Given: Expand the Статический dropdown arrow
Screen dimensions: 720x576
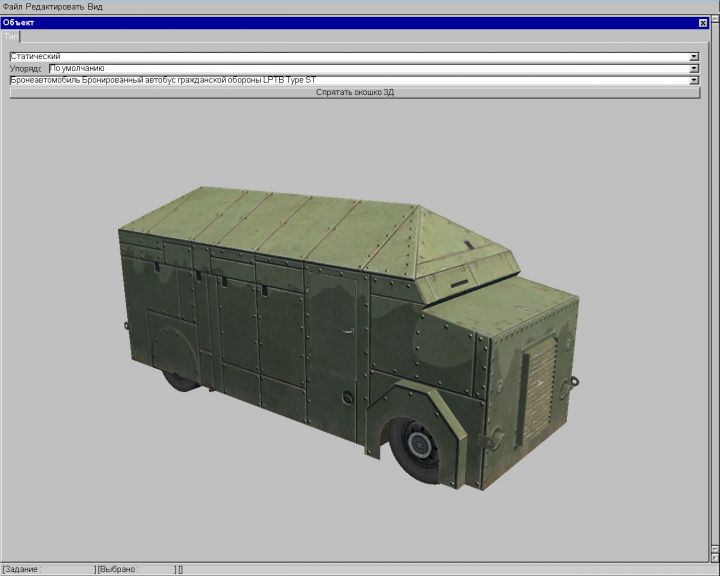Looking at the screenshot, I should 693,57.
